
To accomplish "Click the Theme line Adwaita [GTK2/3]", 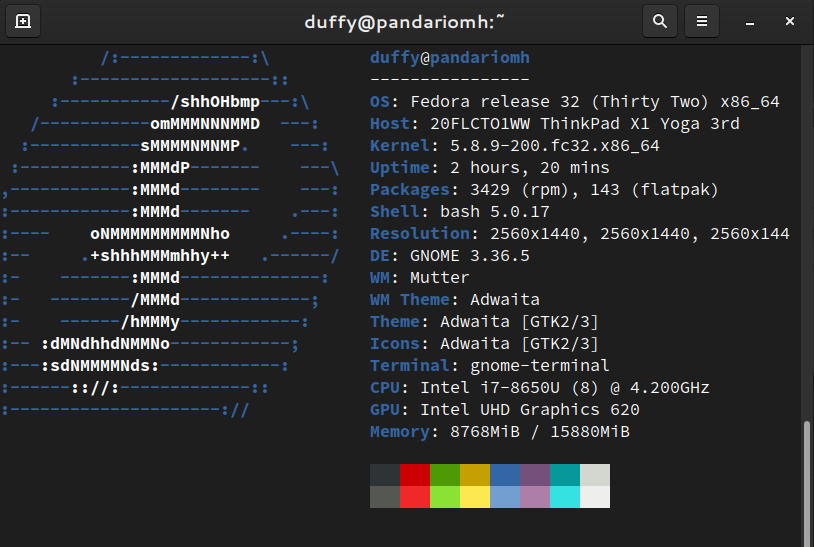I will coord(484,322).
